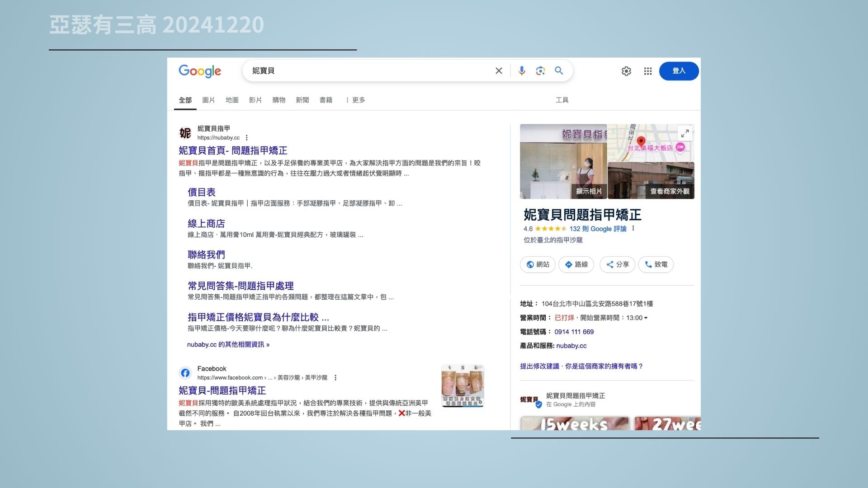Click the magnifying glass search icon
Viewport: 868px width, 488px height.
(x=559, y=71)
